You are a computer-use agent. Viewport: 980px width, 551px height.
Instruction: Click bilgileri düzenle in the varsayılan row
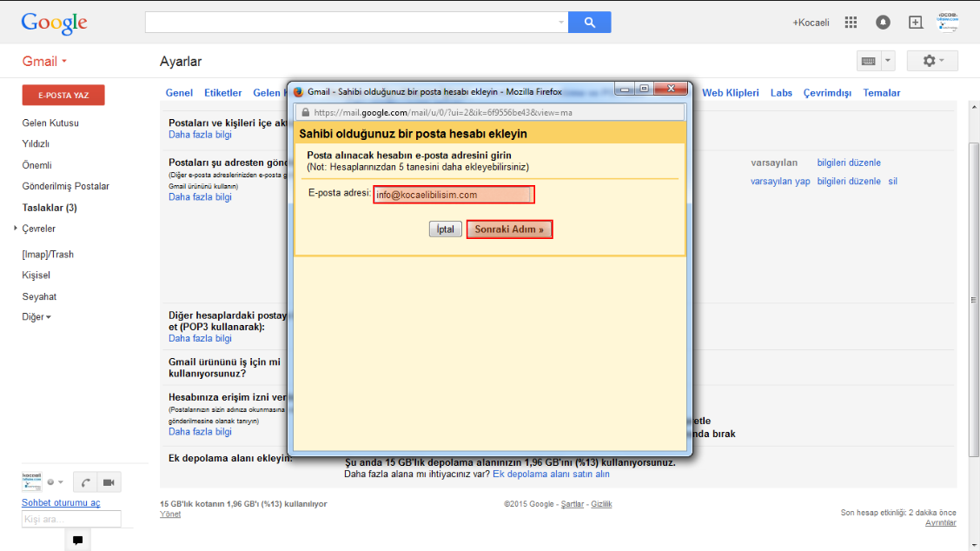pyautogui.click(x=849, y=163)
